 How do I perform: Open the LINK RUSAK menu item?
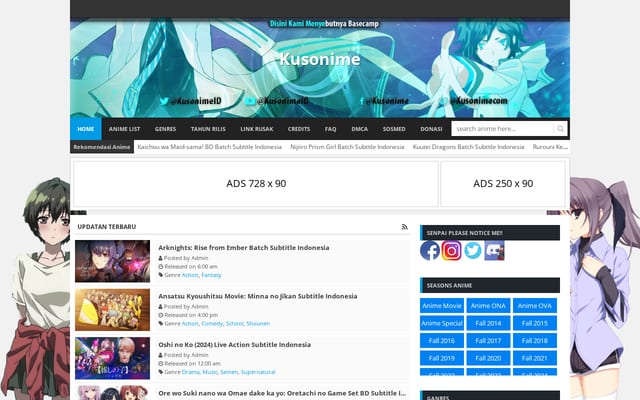coord(257,129)
